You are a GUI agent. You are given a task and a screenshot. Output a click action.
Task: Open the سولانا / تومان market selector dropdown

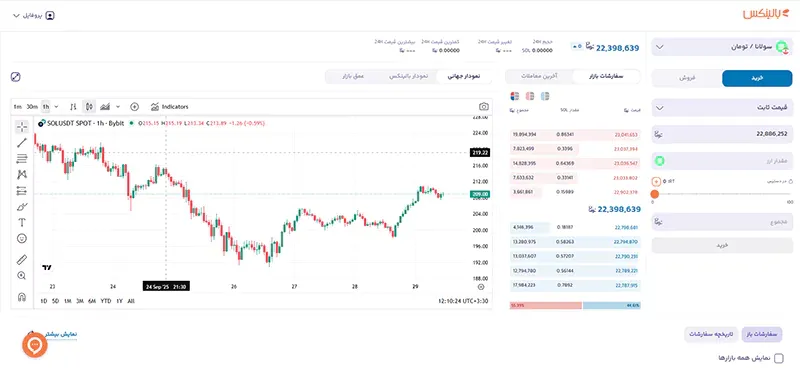tap(721, 47)
